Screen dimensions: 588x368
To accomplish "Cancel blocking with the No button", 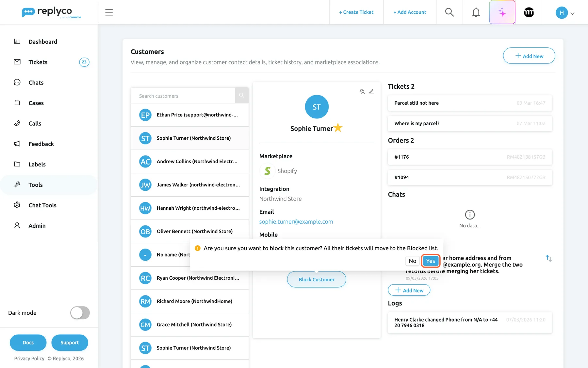I will point(413,261).
